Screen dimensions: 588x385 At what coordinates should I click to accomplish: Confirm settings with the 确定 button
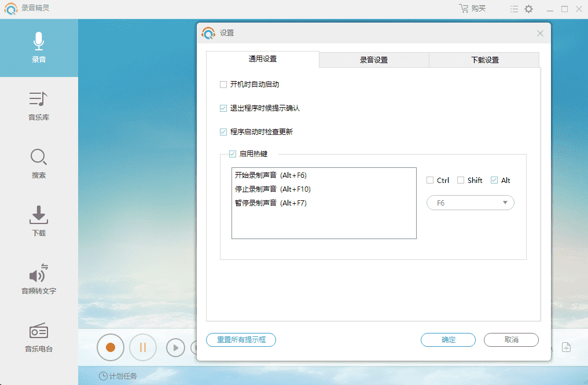(448, 340)
